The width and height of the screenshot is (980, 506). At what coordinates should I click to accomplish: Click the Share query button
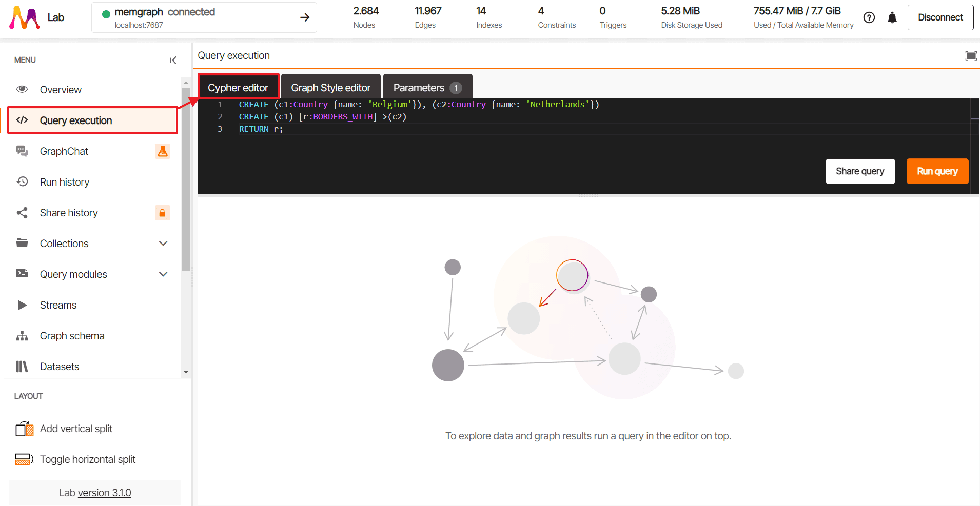860,171
